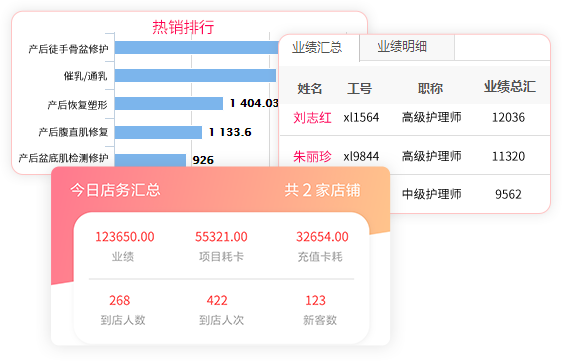Image resolution: width=562 pixels, height=361 pixels.
Task: Click the 55321.00 figure
Action: click(221, 237)
